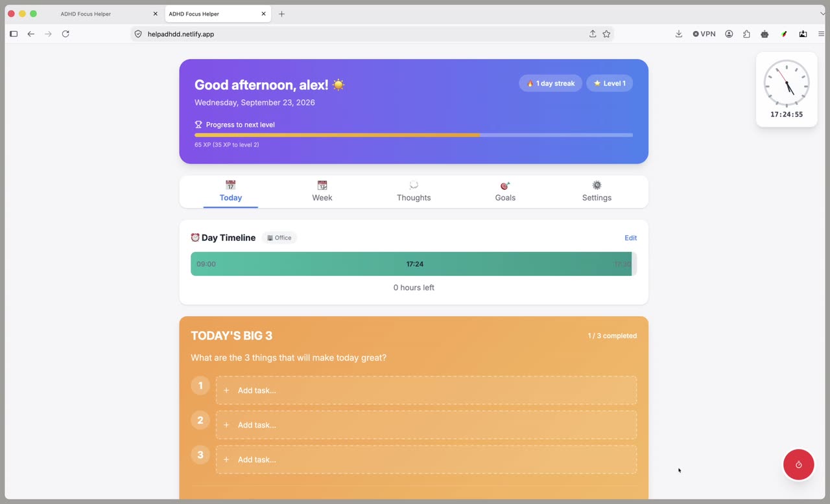The image size is (830, 504).
Task: Click the 1 day streak badge
Action: tap(551, 83)
